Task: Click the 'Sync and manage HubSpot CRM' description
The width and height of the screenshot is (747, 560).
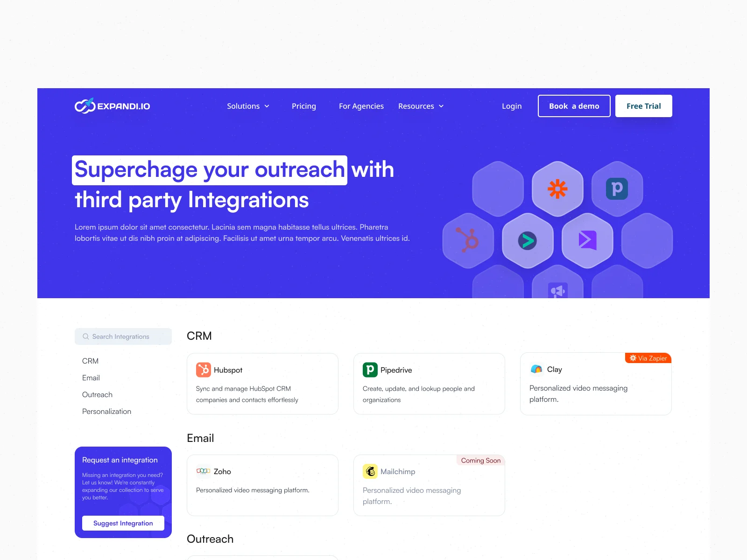Action: tap(247, 394)
